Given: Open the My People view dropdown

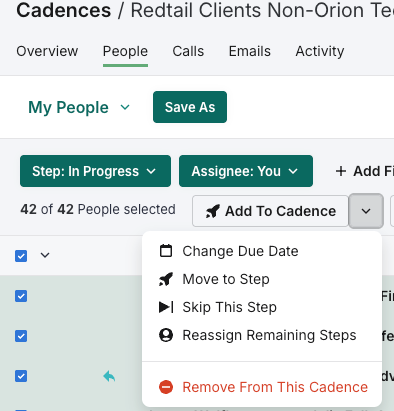Looking at the screenshot, I should [x=79, y=107].
